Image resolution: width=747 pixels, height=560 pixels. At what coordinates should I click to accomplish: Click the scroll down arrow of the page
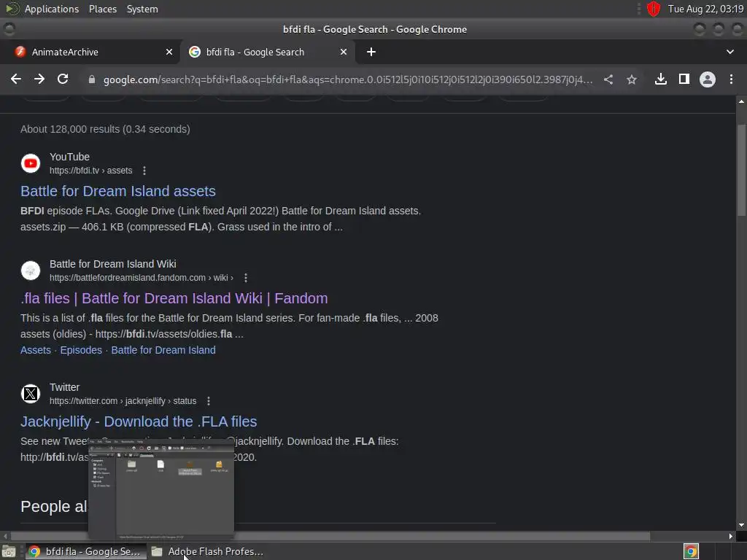741,525
